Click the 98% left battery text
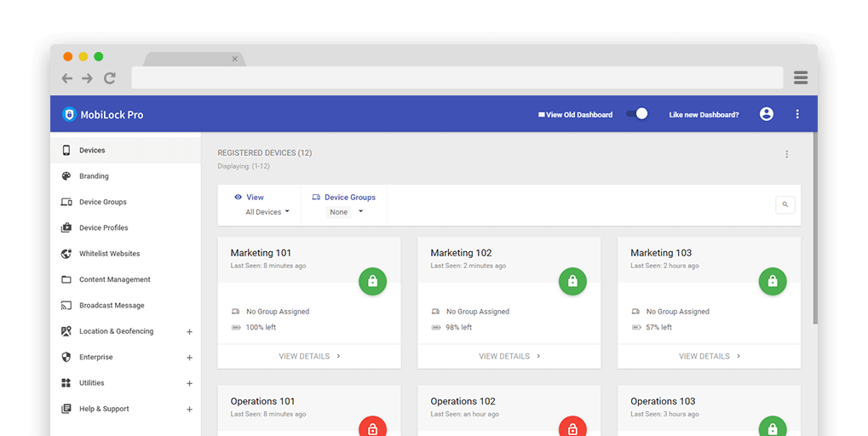Viewport: 868px width, 436px height. click(x=459, y=328)
